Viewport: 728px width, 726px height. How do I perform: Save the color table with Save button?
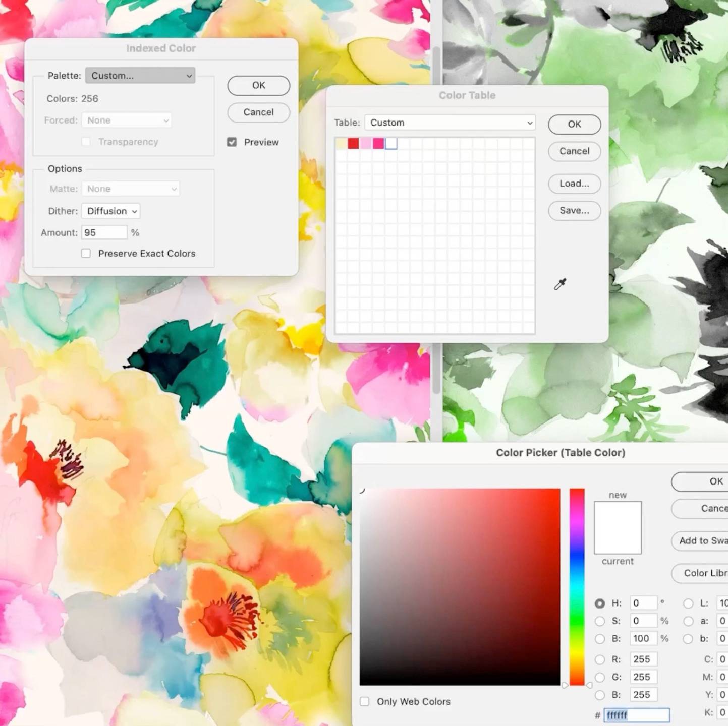575,210
